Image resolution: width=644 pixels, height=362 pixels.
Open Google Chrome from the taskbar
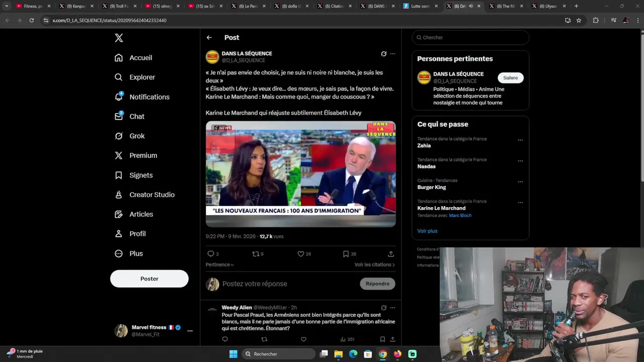[383, 354]
